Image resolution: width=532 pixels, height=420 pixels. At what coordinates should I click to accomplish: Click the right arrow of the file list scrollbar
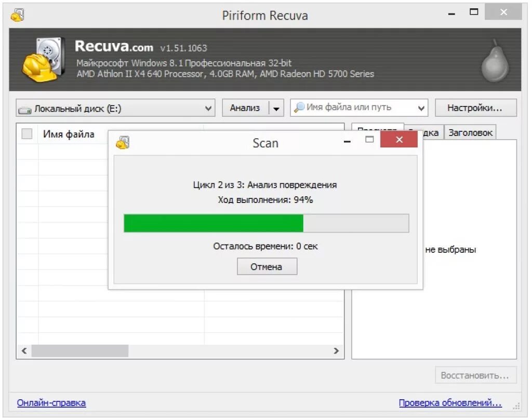coord(336,351)
